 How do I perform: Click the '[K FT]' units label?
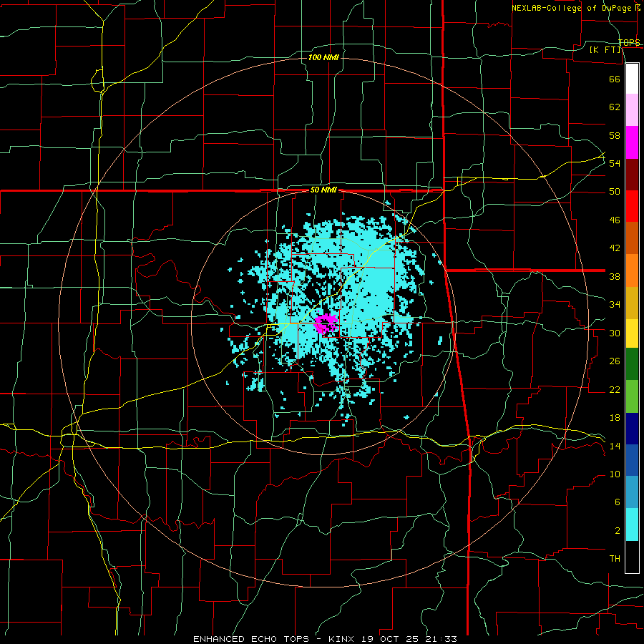pyautogui.click(x=605, y=50)
